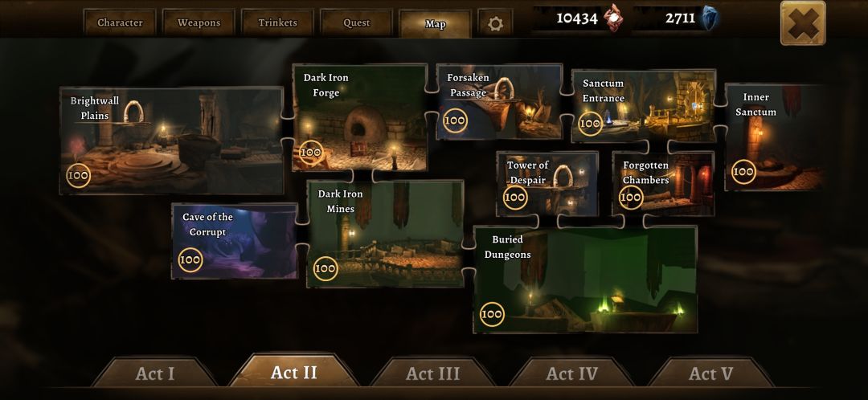The image size is (868, 400).
Task: Switch to Act V map
Action: (x=710, y=373)
